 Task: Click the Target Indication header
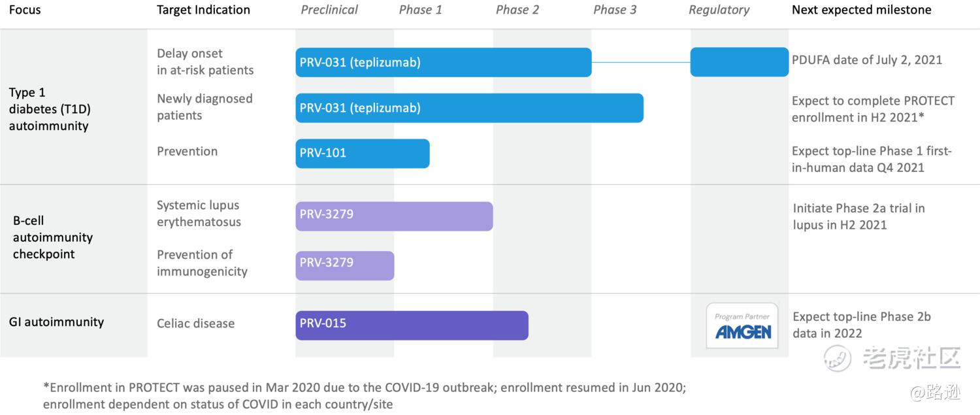pos(203,10)
